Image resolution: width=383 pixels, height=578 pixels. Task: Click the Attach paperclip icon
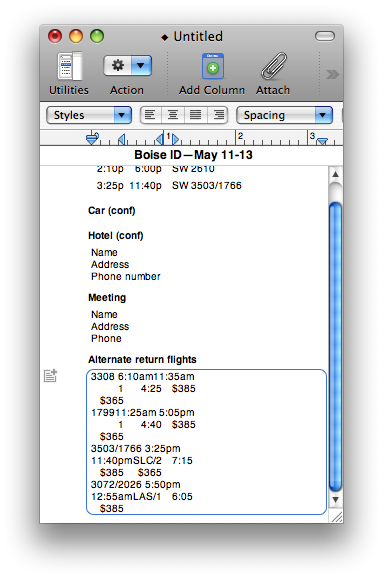(x=274, y=66)
